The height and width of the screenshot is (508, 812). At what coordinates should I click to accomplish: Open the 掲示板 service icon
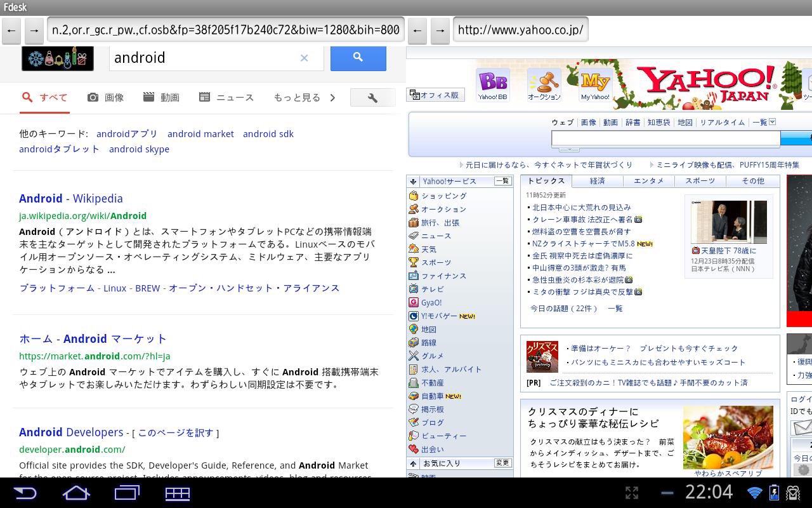point(414,409)
